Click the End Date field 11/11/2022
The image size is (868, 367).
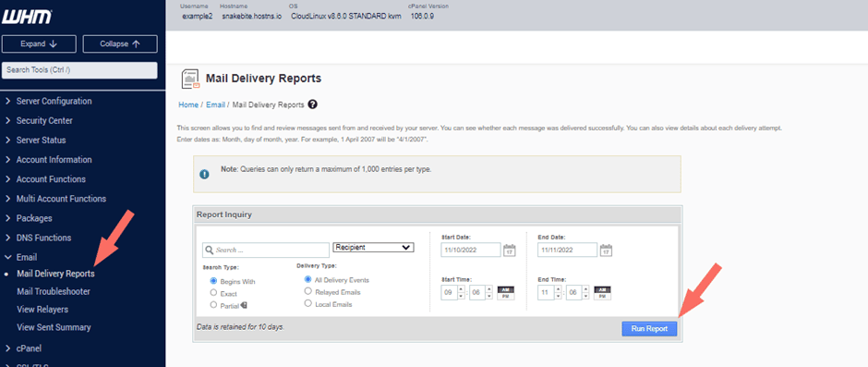(x=567, y=250)
